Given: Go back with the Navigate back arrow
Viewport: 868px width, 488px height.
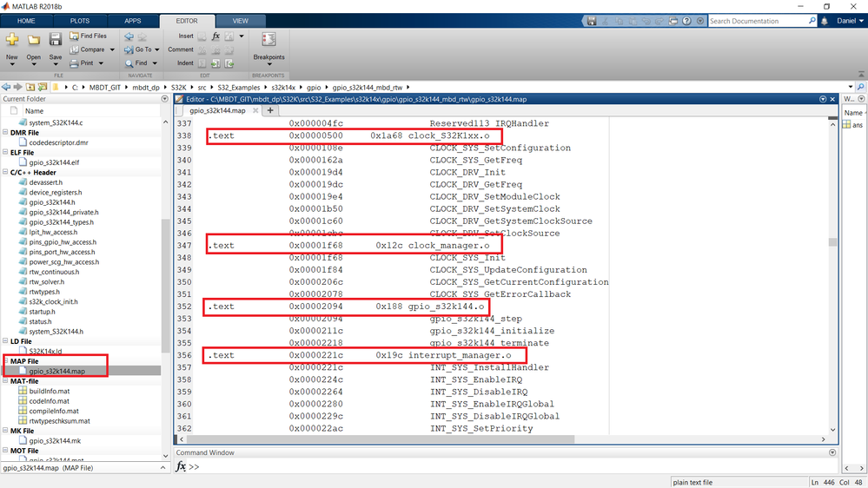Looking at the screenshot, I should (129, 36).
